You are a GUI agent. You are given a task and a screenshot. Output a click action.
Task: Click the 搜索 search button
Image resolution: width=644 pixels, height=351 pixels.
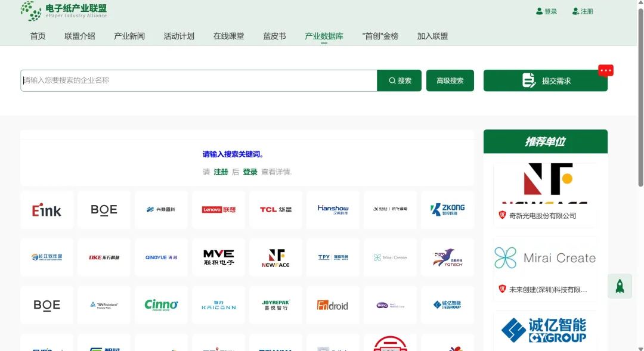pyautogui.click(x=399, y=80)
